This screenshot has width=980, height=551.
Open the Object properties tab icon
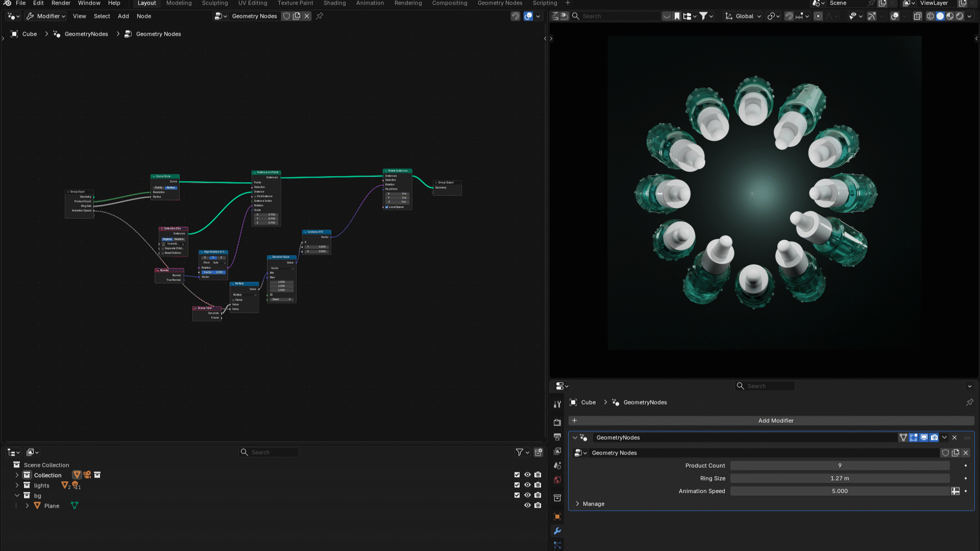point(557,516)
